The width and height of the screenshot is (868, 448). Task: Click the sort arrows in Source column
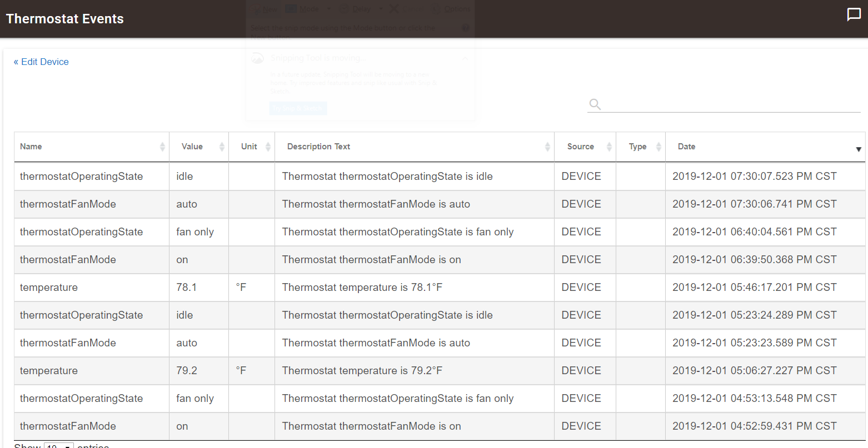609,147
